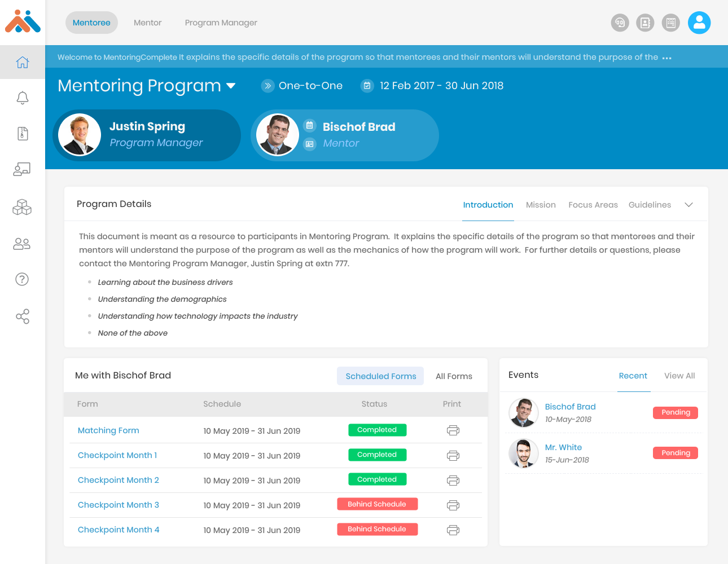
Task: Open Bischof Brad's calendar icon
Action: coord(309,125)
